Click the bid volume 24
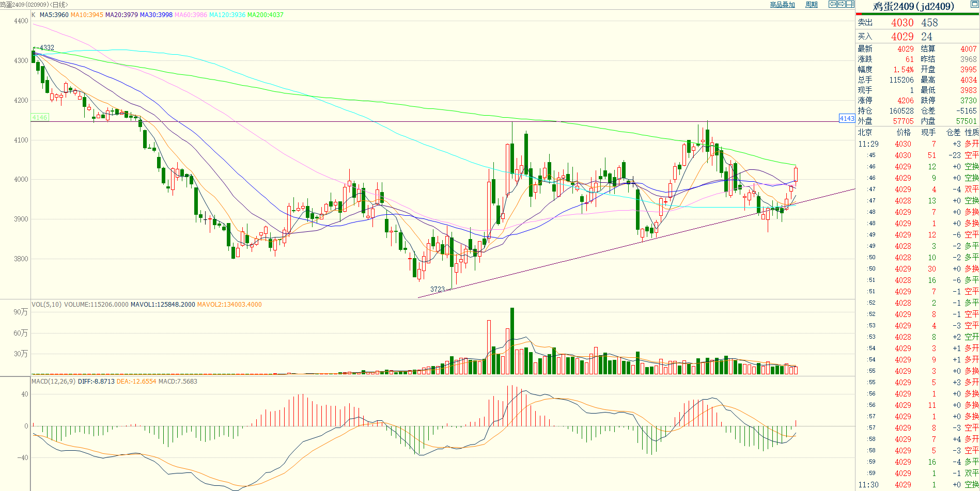Screen dimensions: 980x491 point(927,37)
